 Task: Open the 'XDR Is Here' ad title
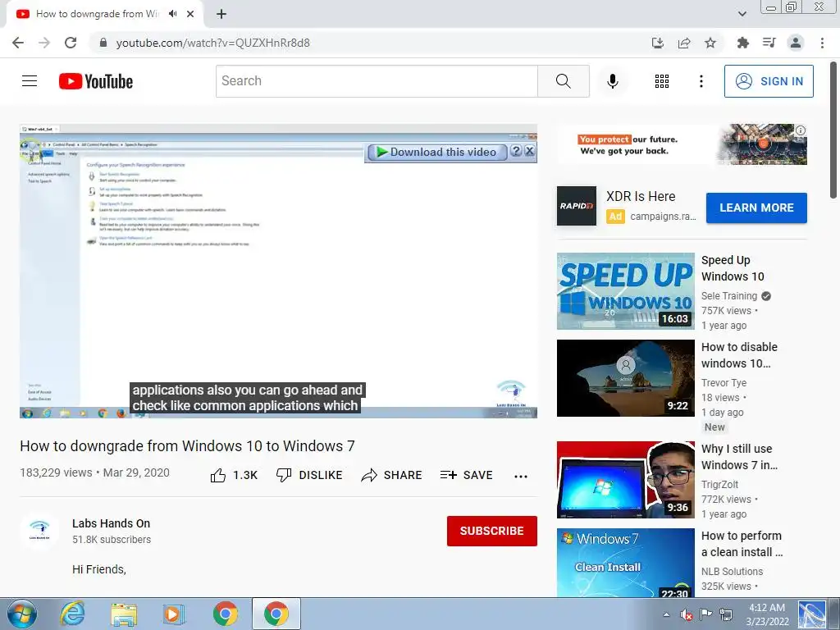tap(641, 197)
